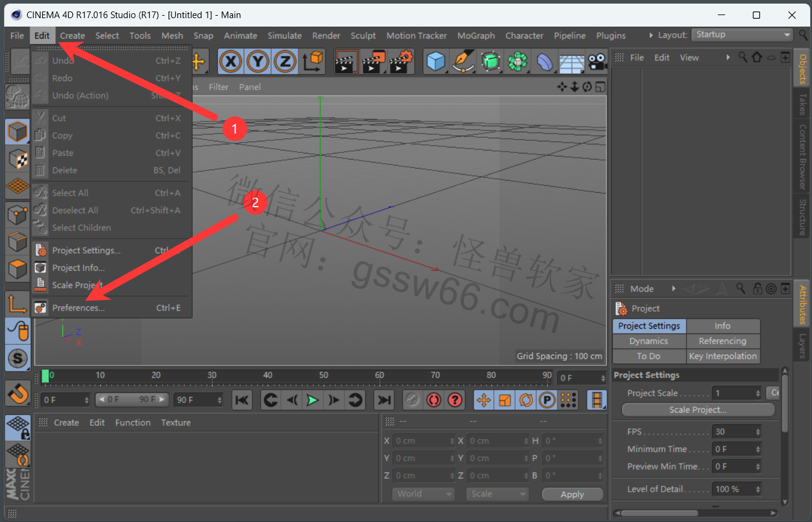The height and width of the screenshot is (522, 812).
Task: Click the green timeline playhead marker
Action: point(45,376)
